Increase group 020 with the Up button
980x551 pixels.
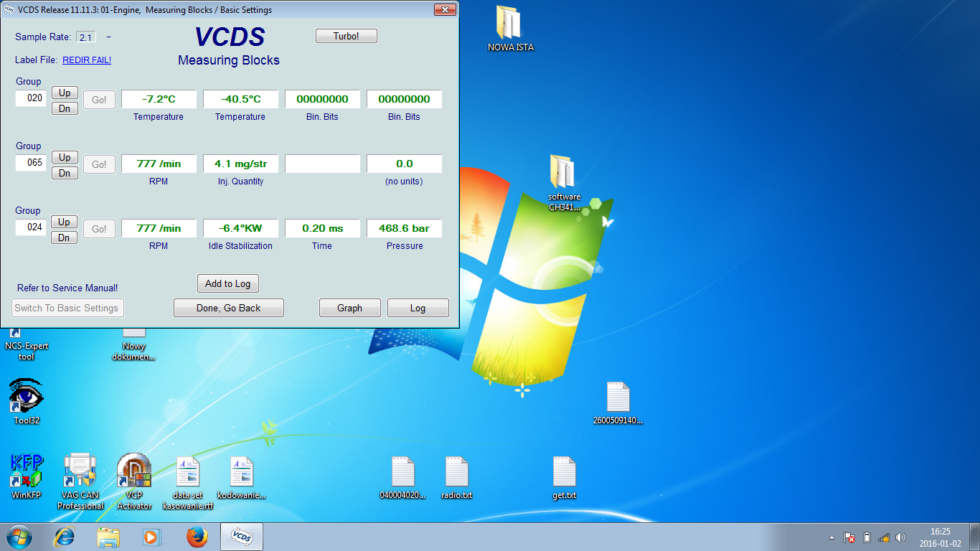coord(65,93)
